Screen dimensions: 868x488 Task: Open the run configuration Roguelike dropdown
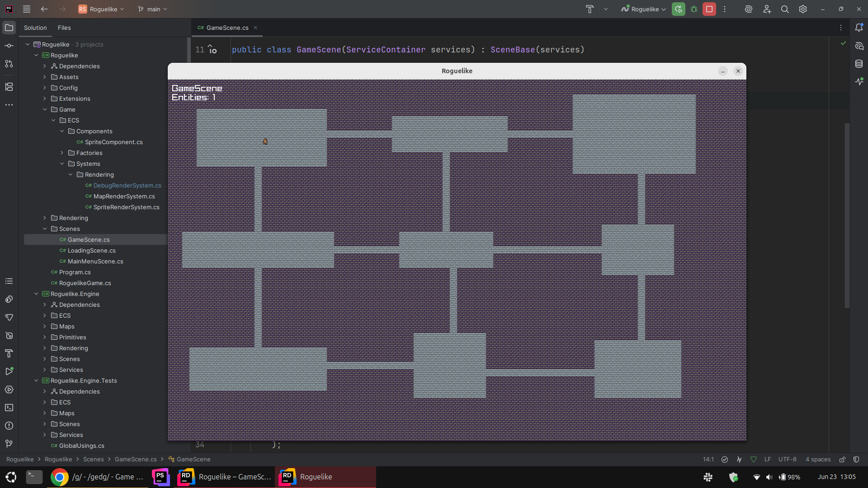pyautogui.click(x=643, y=9)
